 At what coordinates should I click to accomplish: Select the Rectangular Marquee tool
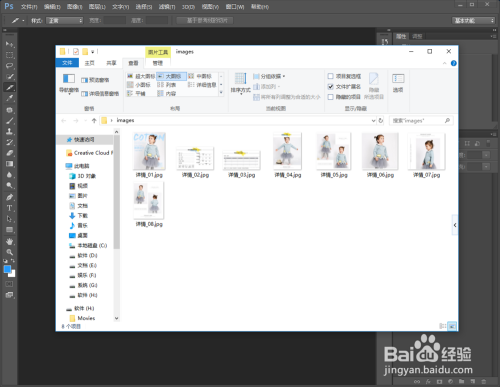[9, 55]
